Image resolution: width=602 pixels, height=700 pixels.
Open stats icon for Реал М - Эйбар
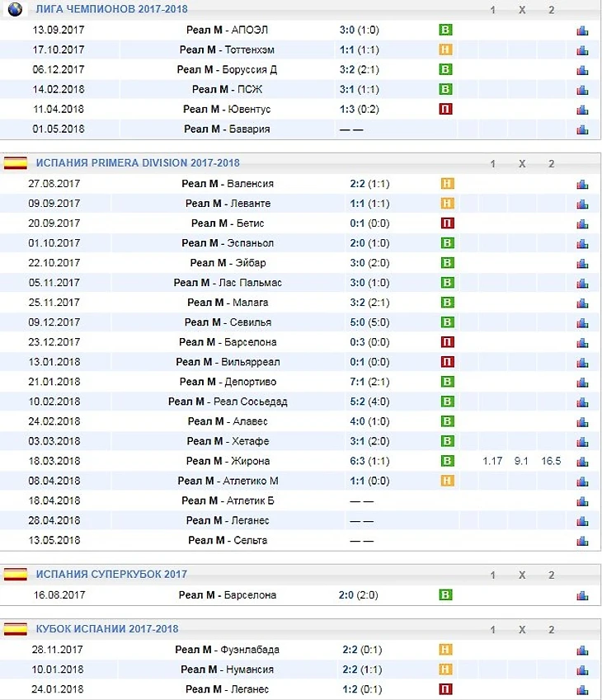[x=582, y=263]
